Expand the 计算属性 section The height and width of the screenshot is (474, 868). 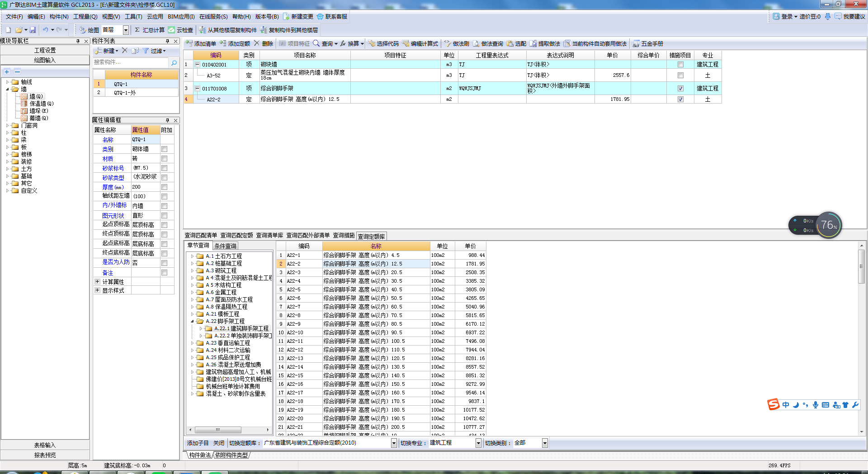pos(97,281)
